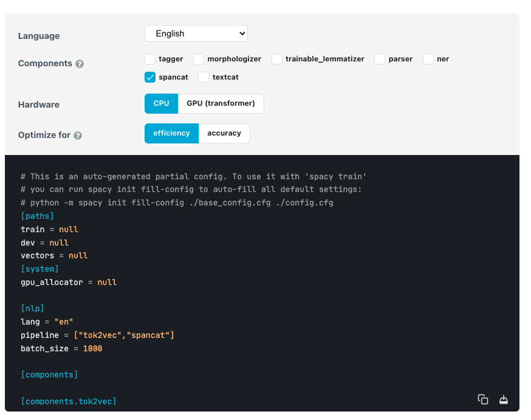
Task: Open the Language dropdown showing English
Action: (196, 33)
